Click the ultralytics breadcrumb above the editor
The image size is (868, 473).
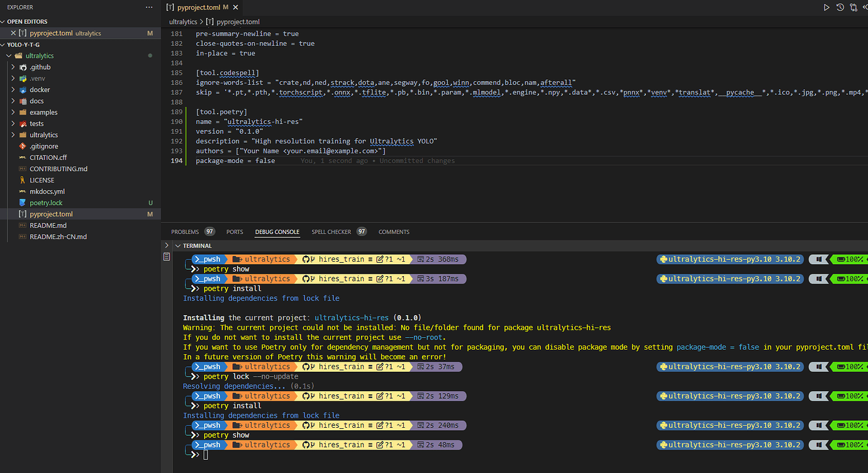[182, 21]
